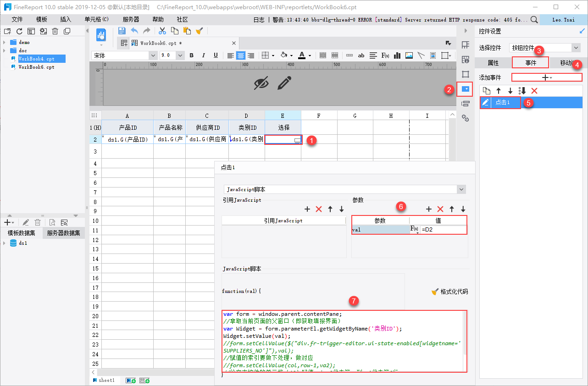This screenshot has width=588, height=386.
Task: Open the hyperlink panel icon
Action: tap(466, 118)
